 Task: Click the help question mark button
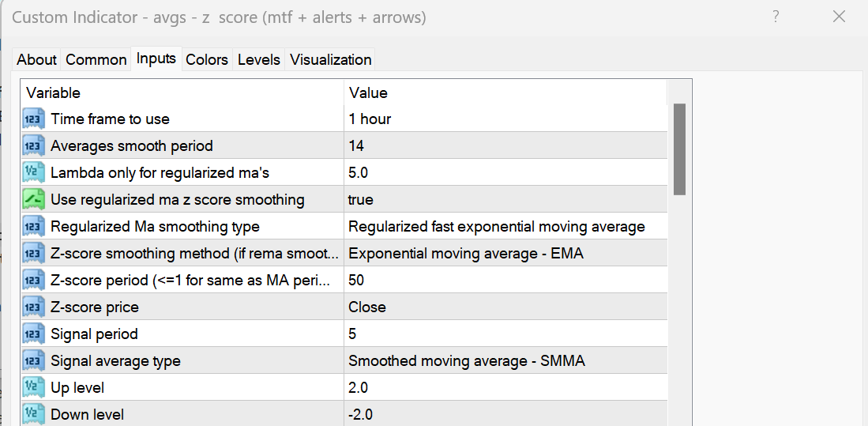776,17
